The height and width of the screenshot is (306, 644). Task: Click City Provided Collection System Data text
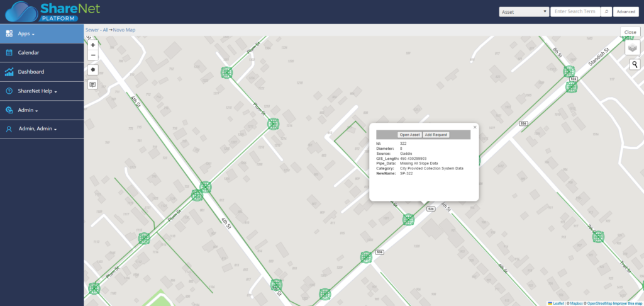[x=431, y=168]
